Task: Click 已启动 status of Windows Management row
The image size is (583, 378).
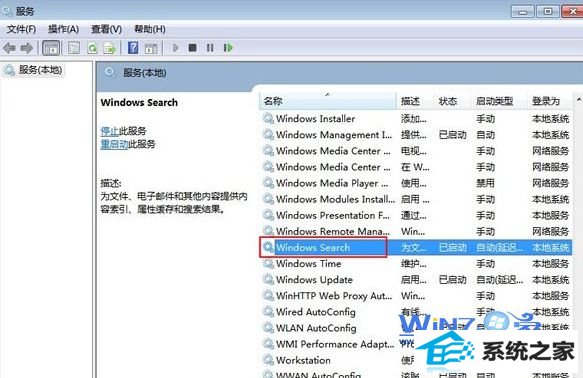Action: tap(453, 135)
